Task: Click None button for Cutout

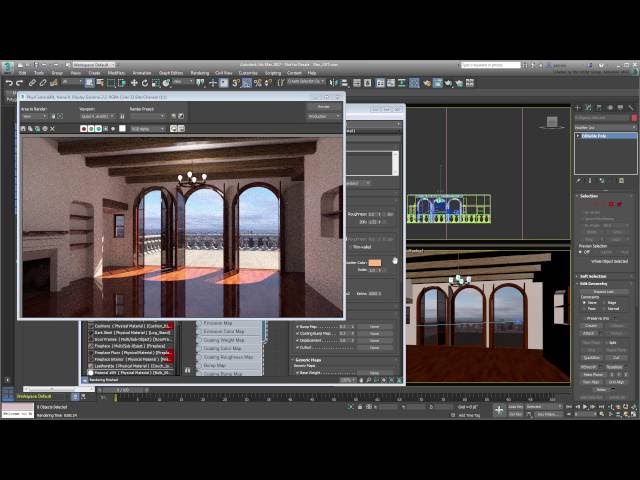Action: [x=374, y=347]
